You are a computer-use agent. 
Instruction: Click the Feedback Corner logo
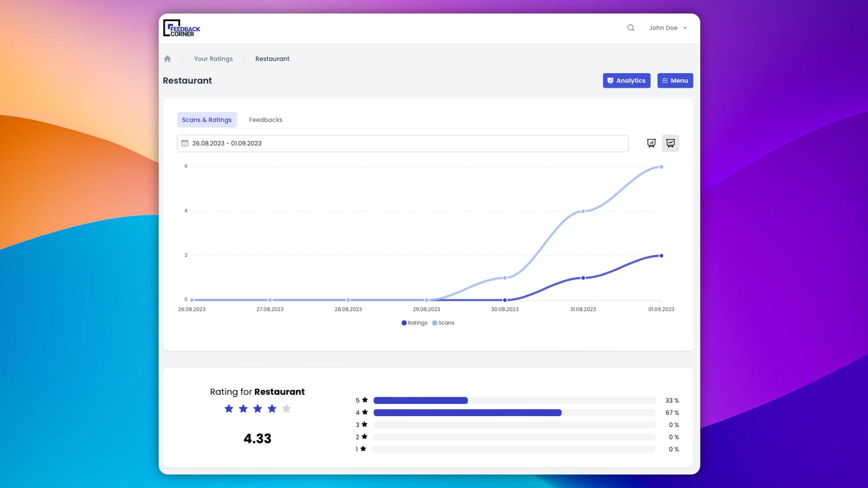coord(181,28)
